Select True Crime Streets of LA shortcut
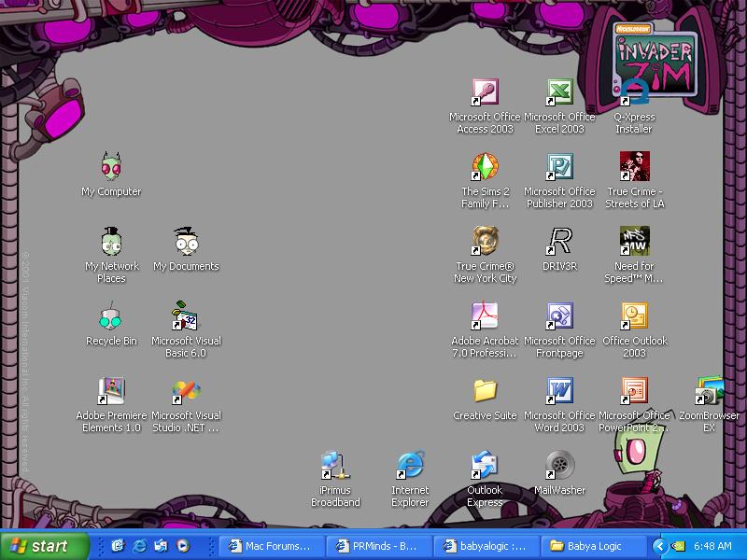Viewport: 747px width, 560px height. [x=634, y=166]
